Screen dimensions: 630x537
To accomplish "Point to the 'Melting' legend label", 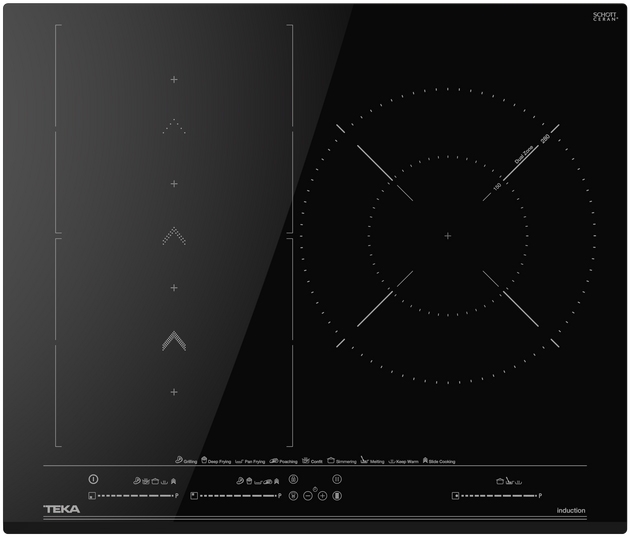I will click(377, 461).
